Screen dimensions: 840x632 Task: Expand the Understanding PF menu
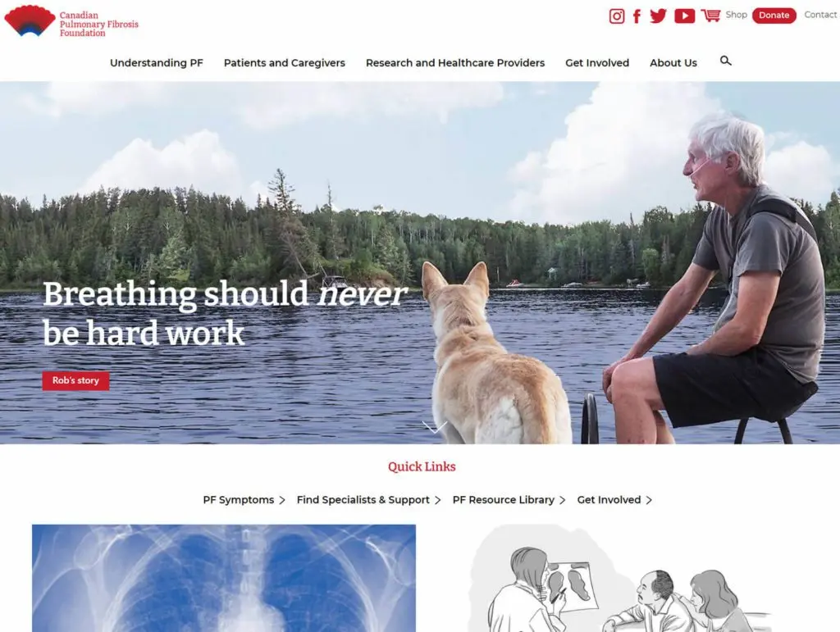point(157,63)
